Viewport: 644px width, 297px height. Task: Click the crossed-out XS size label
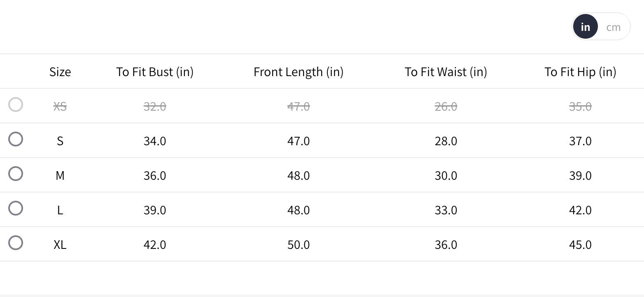coord(60,107)
